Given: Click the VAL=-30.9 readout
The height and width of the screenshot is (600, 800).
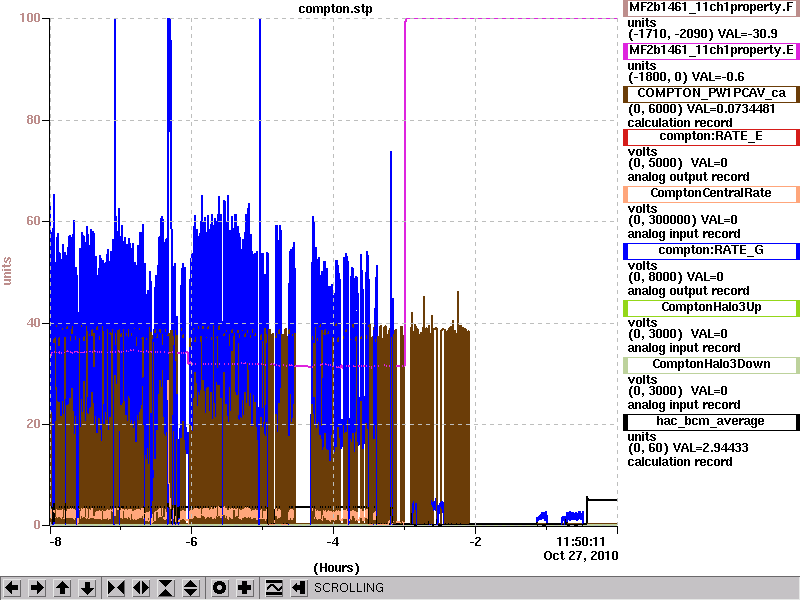Looking at the screenshot, I should (747, 34).
